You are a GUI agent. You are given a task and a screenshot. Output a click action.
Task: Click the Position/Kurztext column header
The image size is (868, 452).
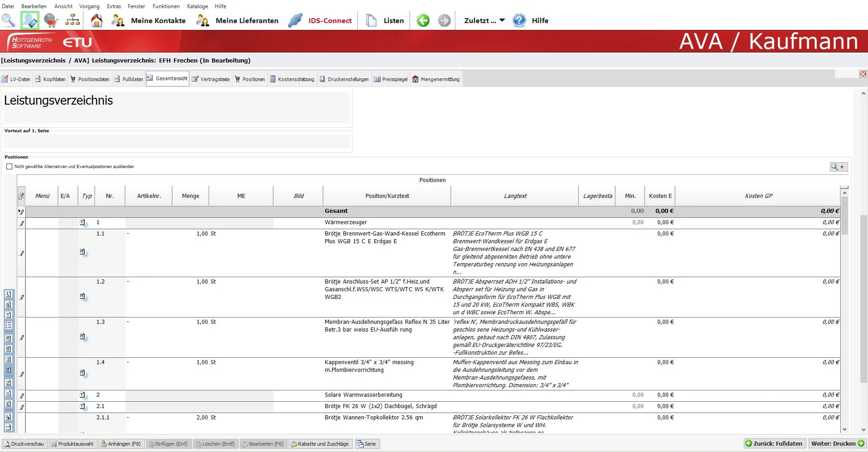click(x=387, y=196)
